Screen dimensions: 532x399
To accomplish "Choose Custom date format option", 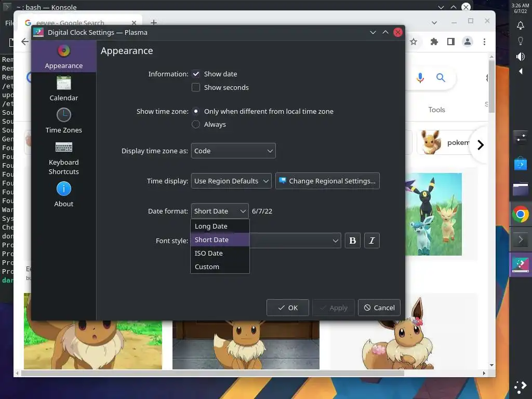I will [x=220, y=267].
